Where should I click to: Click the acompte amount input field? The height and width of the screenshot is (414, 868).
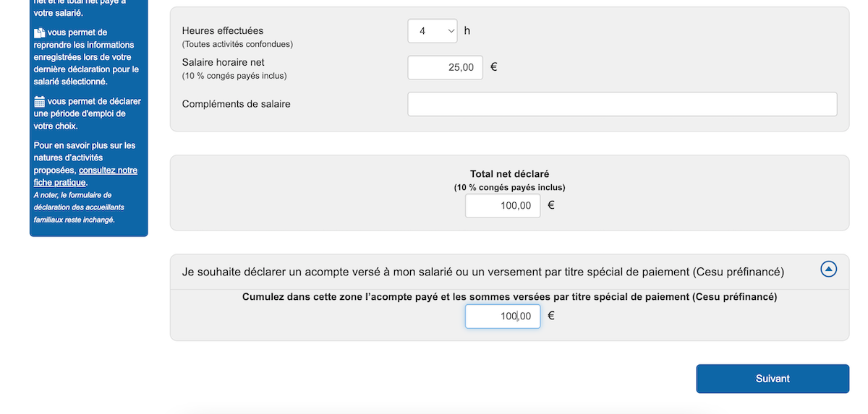pos(502,316)
